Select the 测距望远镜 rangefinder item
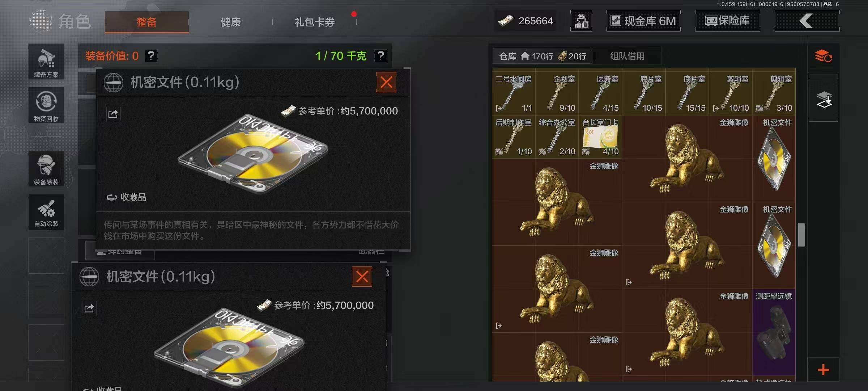This screenshot has width=868, height=391. [x=774, y=332]
